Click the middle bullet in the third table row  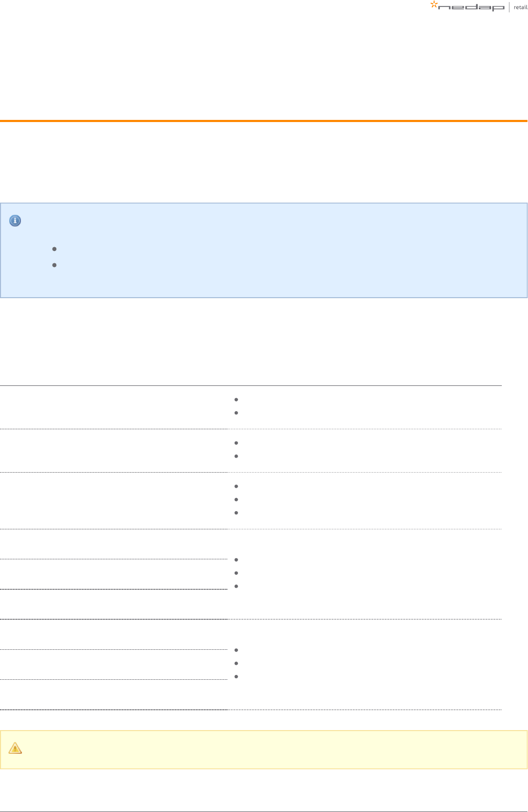(x=236, y=499)
